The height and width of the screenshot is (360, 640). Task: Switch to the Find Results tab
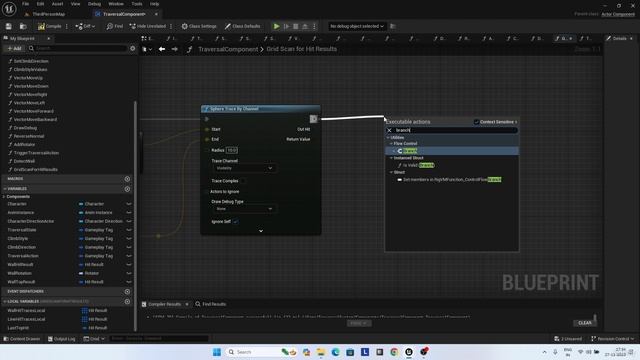(211, 304)
